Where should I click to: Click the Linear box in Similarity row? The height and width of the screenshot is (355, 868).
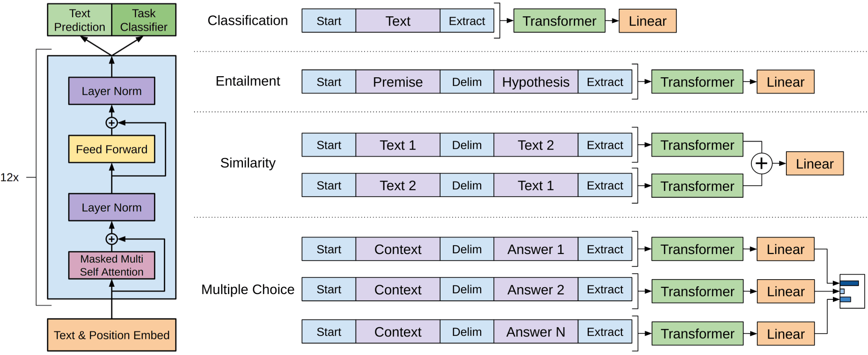[x=815, y=163]
